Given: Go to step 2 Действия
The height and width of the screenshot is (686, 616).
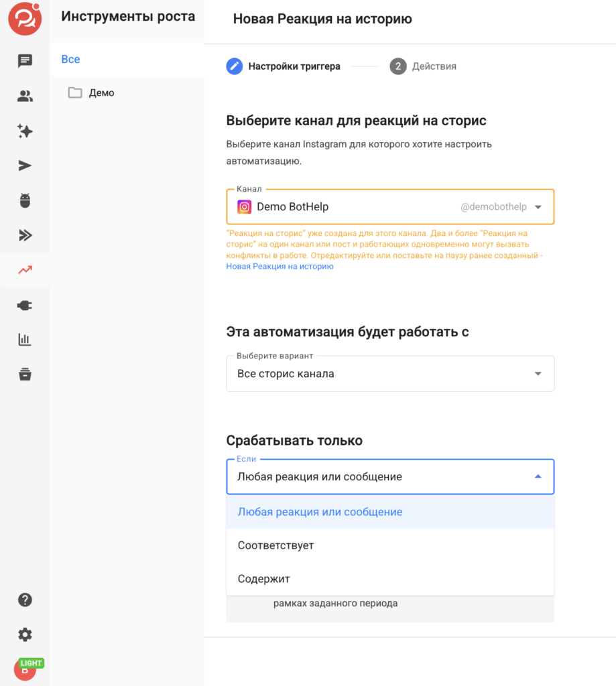Looking at the screenshot, I should 423,66.
